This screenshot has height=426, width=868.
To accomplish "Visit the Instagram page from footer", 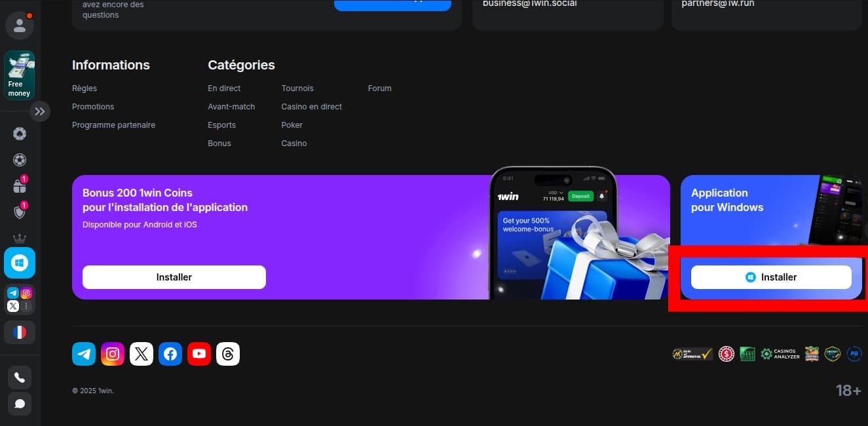I will coord(113,354).
